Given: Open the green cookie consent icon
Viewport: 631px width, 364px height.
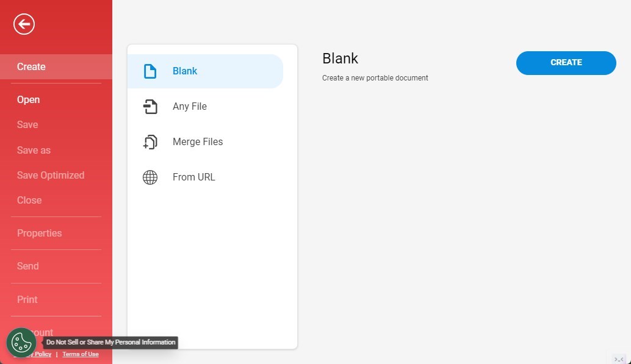Looking at the screenshot, I should (21, 343).
